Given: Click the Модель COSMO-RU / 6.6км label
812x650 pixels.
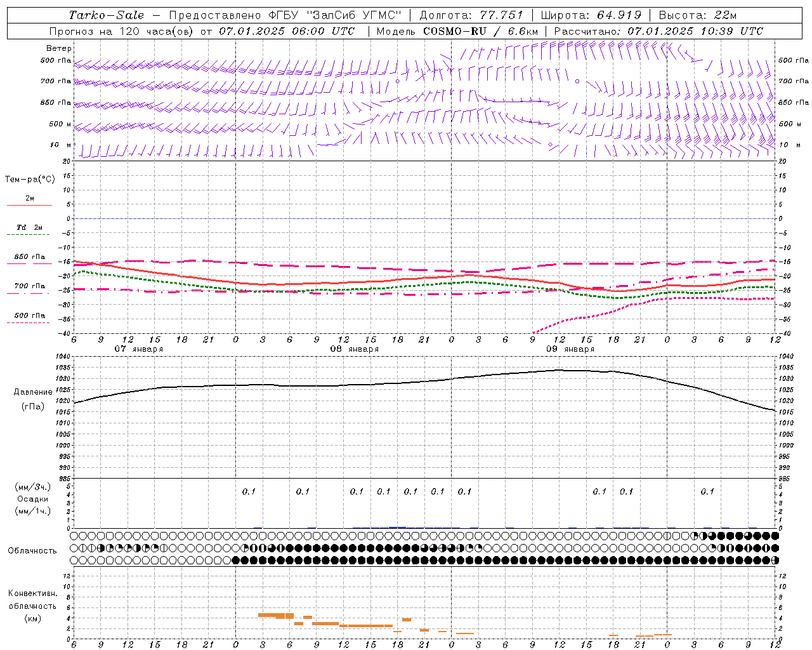Looking at the screenshot, I should coord(457,31).
